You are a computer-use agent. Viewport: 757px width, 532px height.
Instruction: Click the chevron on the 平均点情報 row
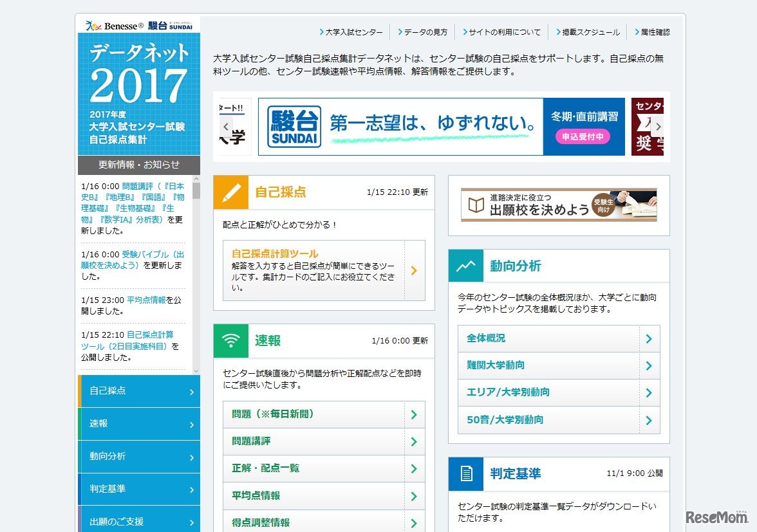click(415, 496)
